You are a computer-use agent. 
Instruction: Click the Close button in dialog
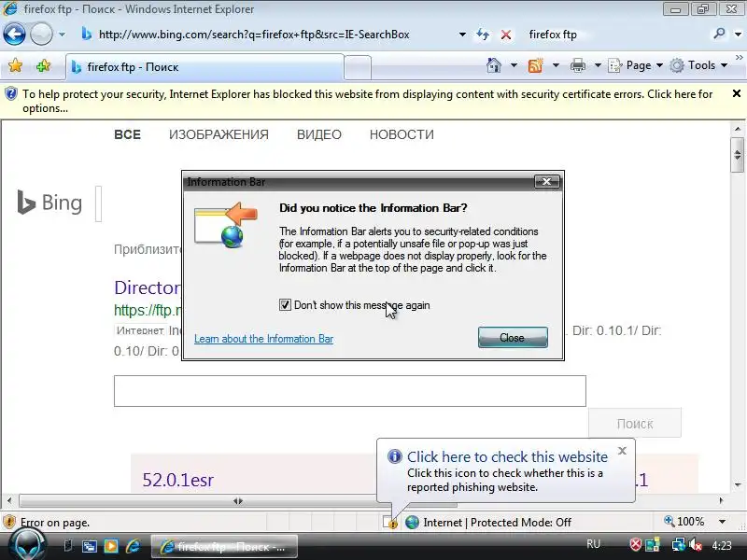tap(513, 338)
